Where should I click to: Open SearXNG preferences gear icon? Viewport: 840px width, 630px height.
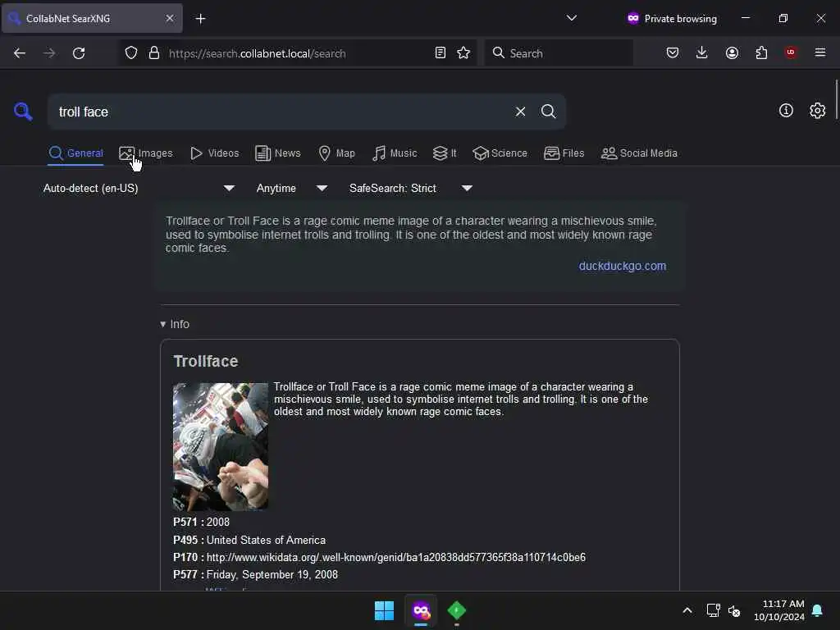point(818,111)
